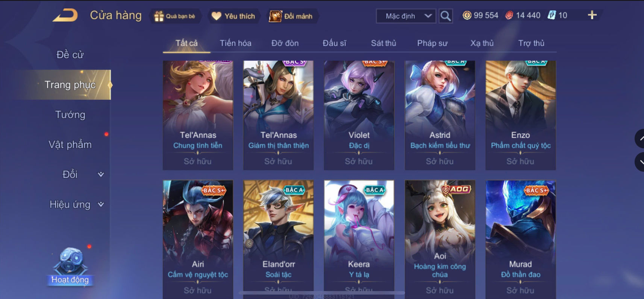Switch to the Sát thủ tab

[383, 43]
